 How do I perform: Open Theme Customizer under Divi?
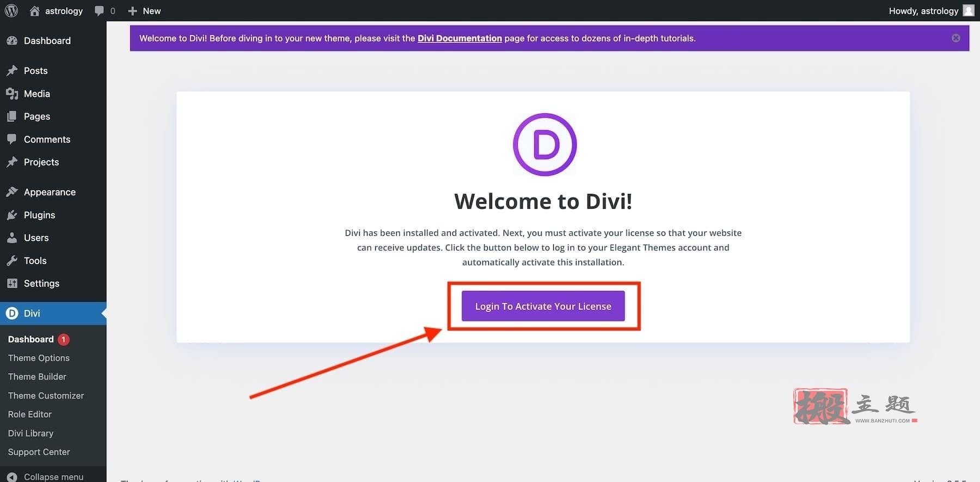click(x=46, y=395)
